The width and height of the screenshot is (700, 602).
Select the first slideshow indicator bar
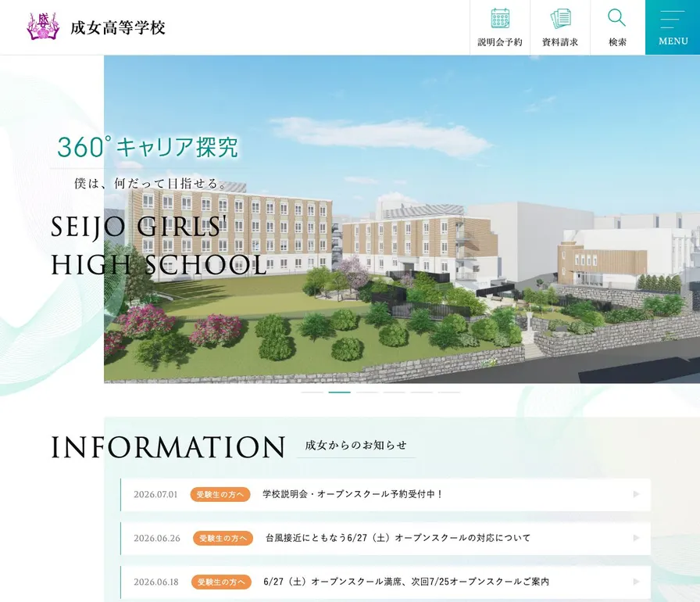pos(312,392)
